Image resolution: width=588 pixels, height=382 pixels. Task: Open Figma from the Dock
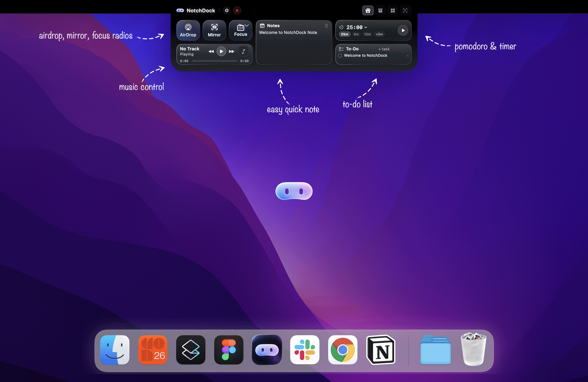point(229,350)
